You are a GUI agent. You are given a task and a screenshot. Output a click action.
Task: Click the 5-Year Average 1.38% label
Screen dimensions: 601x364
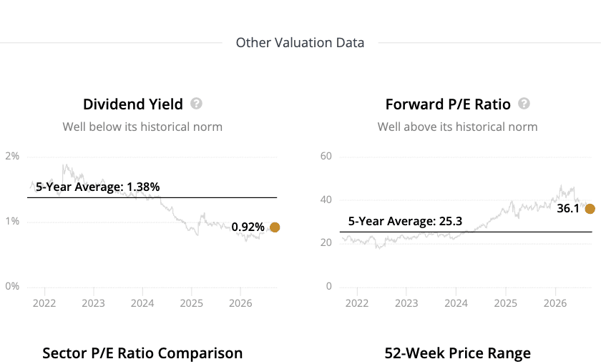tap(98, 187)
